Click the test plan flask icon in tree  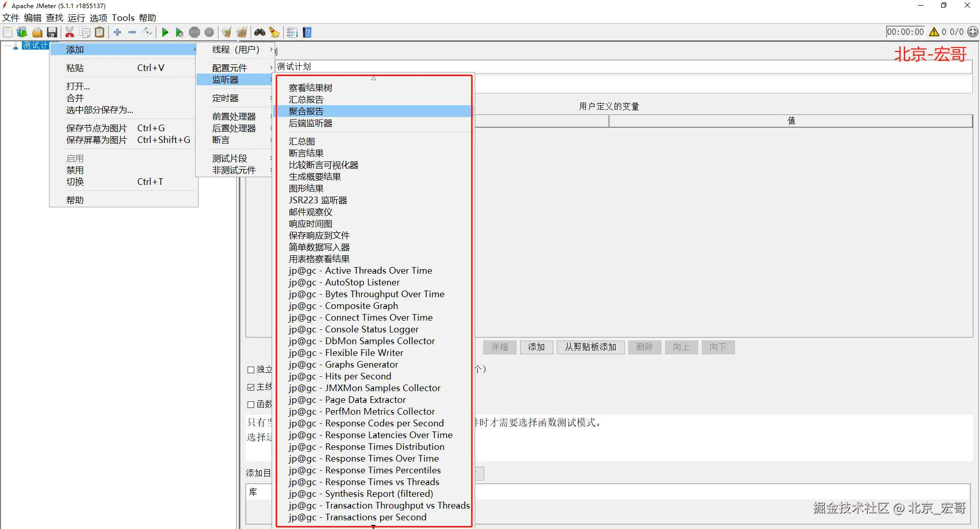15,46
